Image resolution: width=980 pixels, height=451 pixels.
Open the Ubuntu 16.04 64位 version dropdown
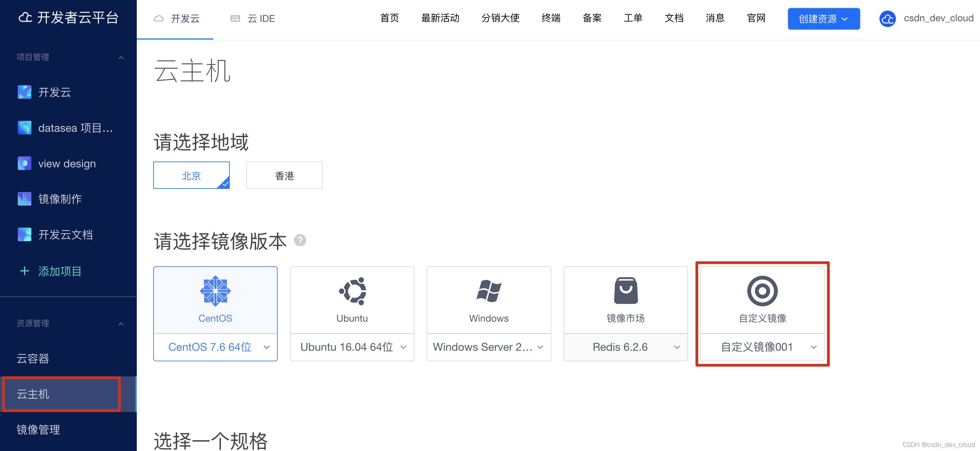pos(352,347)
